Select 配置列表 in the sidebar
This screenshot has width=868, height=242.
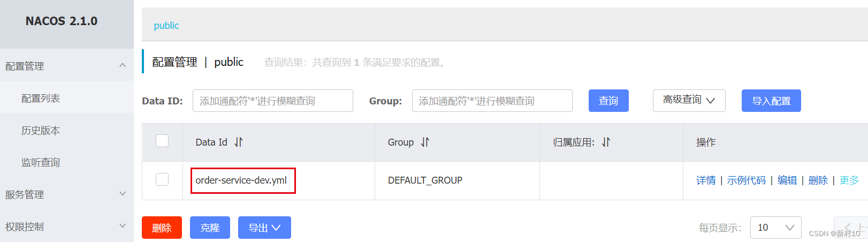pos(41,98)
